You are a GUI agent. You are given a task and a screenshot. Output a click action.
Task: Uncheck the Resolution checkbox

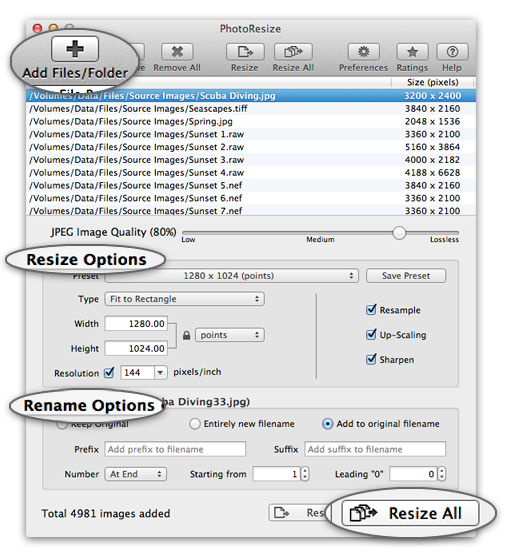pyautogui.click(x=109, y=372)
